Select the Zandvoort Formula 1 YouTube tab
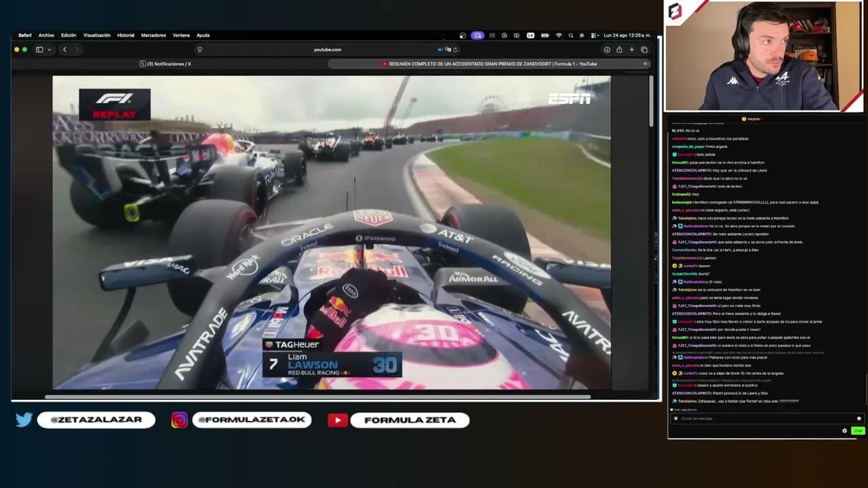 489,64
